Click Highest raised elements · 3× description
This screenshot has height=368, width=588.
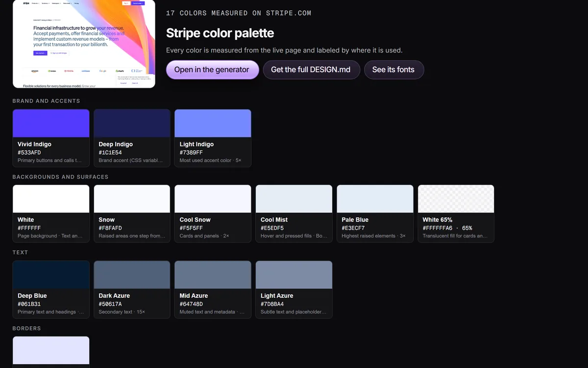[373, 236]
